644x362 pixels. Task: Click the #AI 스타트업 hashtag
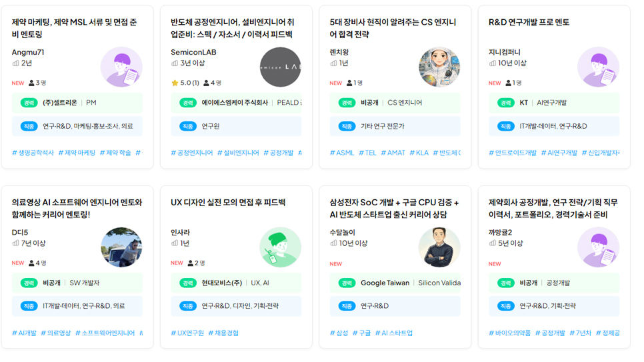point(394,333)
